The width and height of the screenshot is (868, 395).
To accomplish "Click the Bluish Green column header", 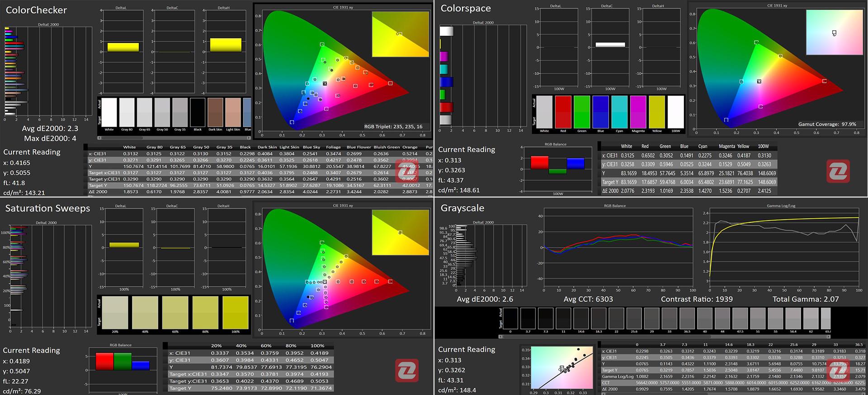I will pyautogui.click(x=387, y=147).
